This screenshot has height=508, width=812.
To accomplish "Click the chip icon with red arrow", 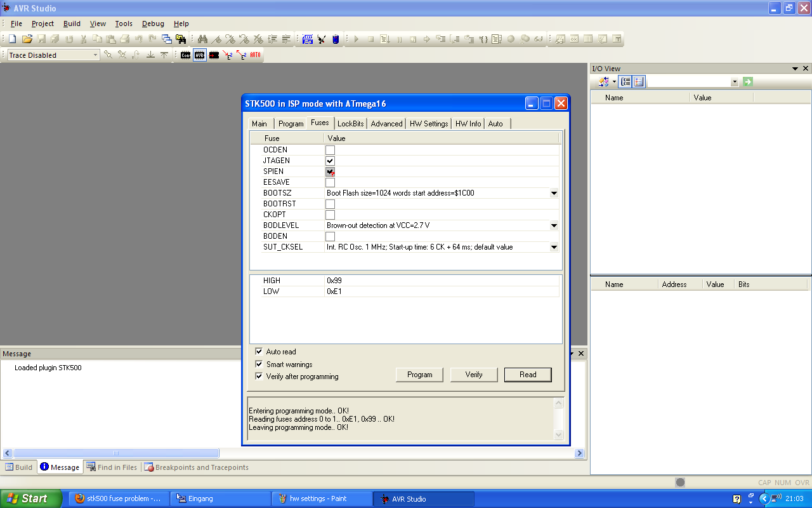I will [214, 55].
